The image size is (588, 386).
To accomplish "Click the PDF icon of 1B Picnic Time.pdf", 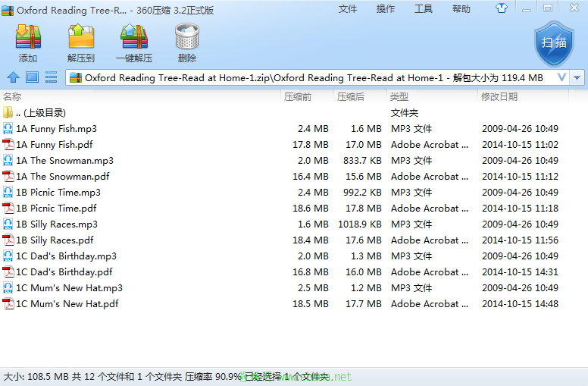I will [8, 208].
